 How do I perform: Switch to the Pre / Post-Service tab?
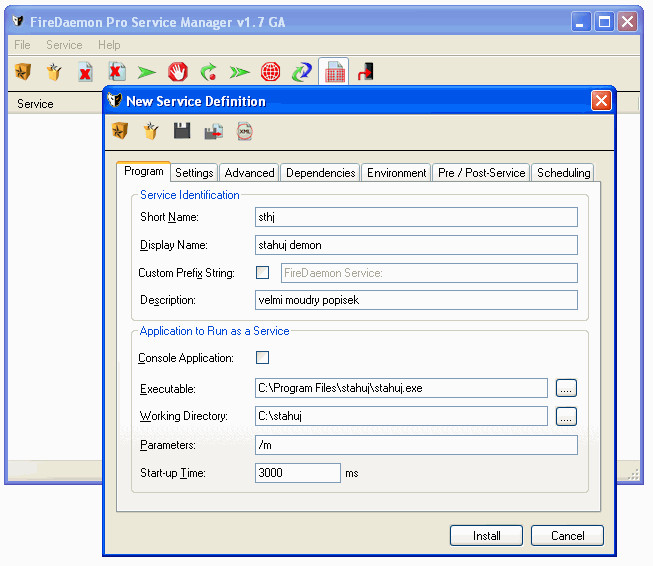pyautogui.click(x=481, y=172)
